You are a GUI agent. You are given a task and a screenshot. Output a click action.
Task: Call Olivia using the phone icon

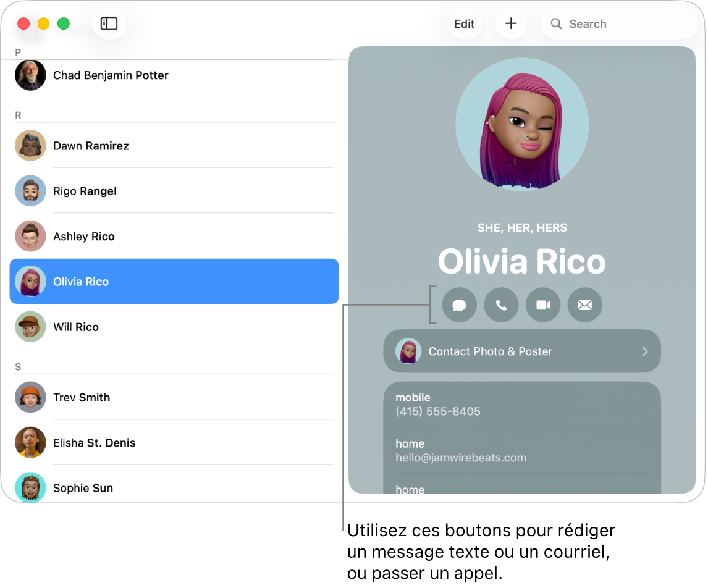(501, 304)
